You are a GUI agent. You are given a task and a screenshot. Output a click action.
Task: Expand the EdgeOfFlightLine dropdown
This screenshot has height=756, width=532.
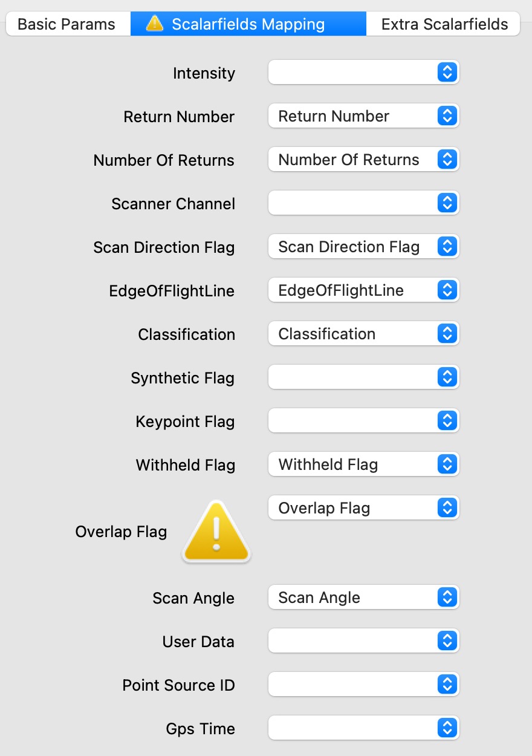pyautogui.click(x=363, y=290)
